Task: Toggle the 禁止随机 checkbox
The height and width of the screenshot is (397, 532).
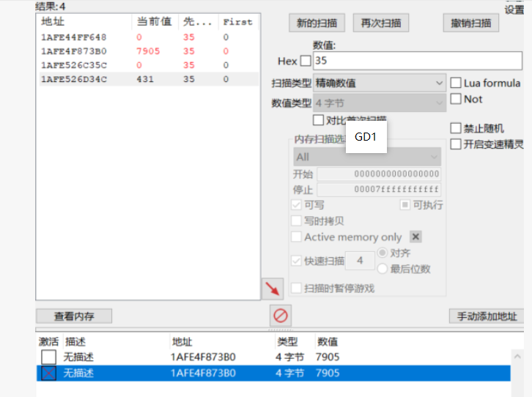Action: 456,128
